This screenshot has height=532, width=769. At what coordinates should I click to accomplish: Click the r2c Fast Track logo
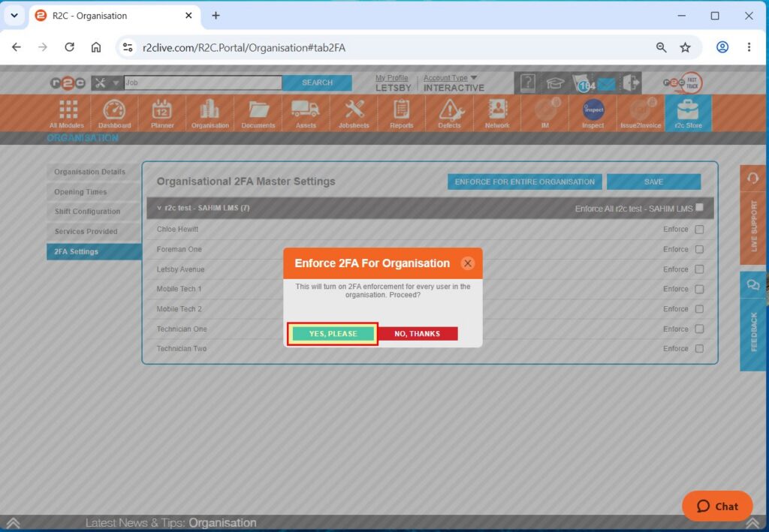tap(683, 83)
